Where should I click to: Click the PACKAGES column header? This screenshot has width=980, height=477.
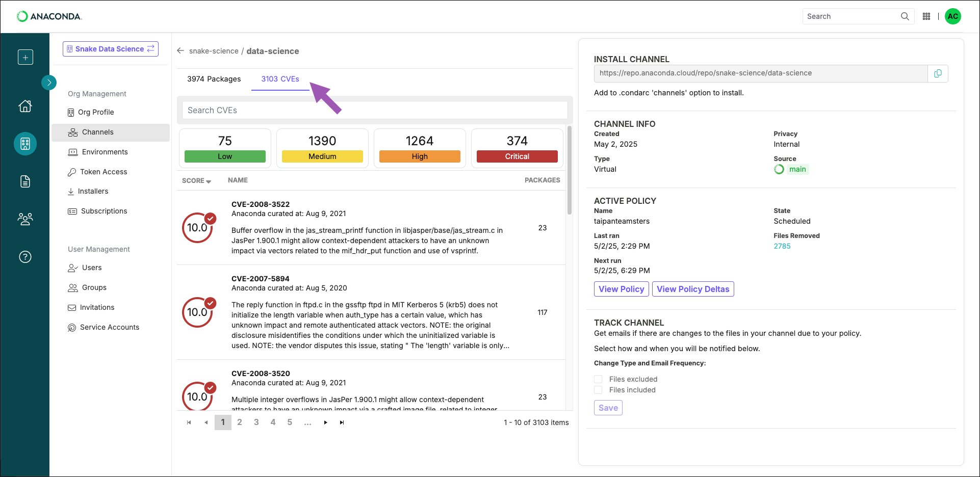[x=542, y=180]
